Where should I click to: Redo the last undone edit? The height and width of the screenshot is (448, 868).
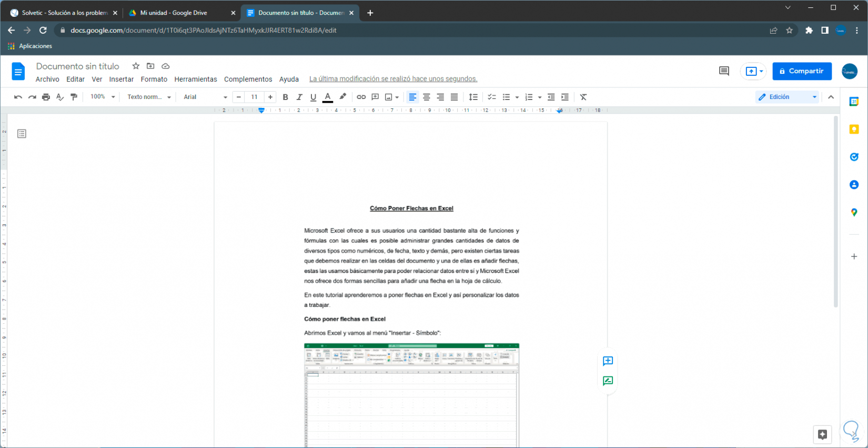(x=32, y=97)
